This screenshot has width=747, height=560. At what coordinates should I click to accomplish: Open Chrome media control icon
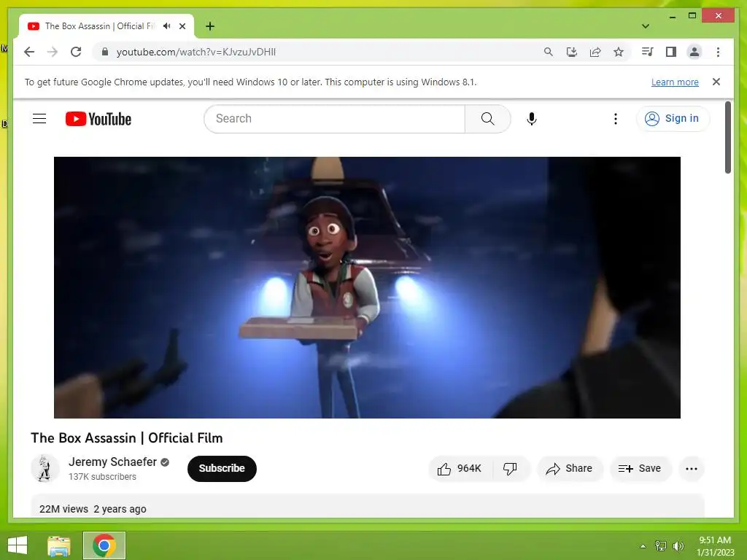point(648,52)
